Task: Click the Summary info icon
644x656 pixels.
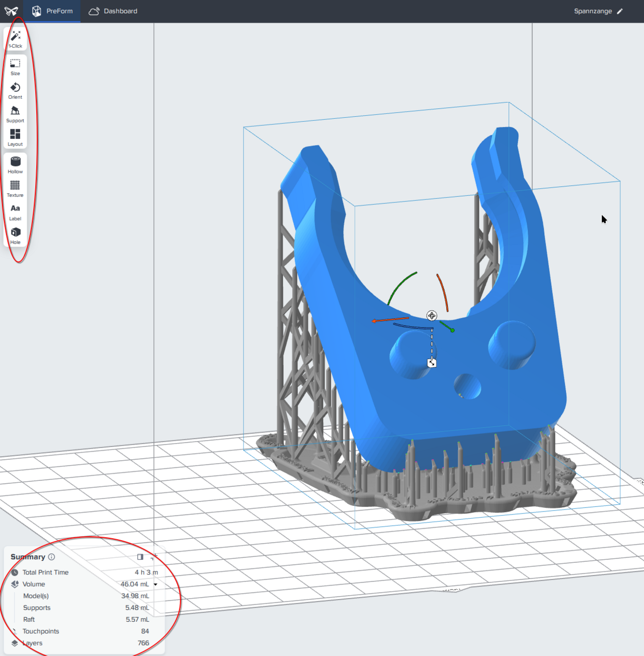Action: [51, 557]
